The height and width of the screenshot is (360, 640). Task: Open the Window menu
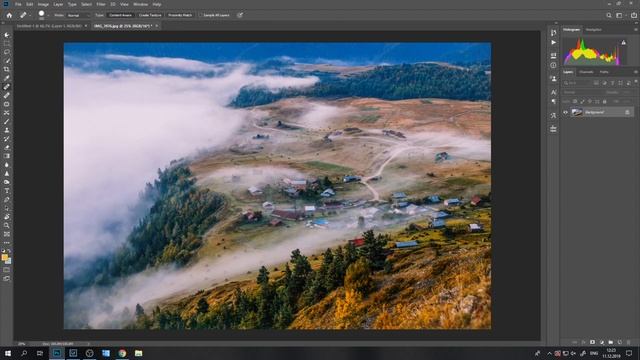140,4
